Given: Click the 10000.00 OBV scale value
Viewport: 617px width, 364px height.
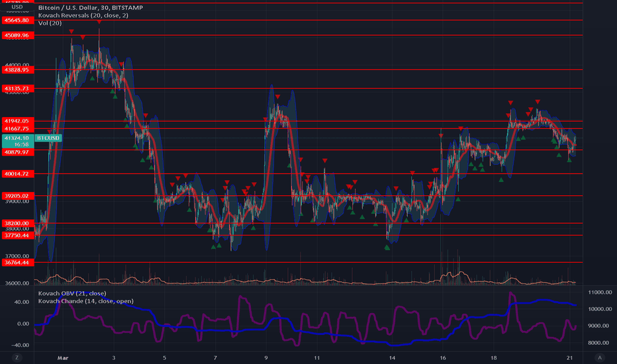Looking at the screenshot, I should [600, 309].
